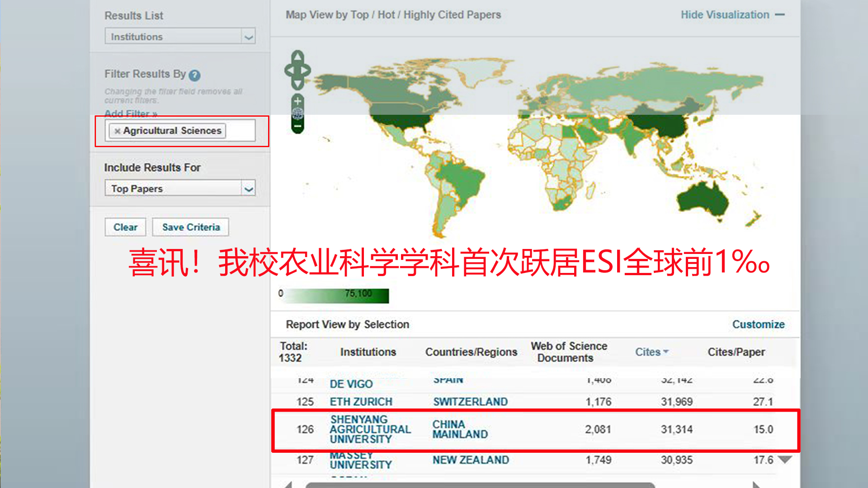Zoom in on map with plus icon
Image resolution: width=868 pixels, height=488 pixels.
(297, 101)
